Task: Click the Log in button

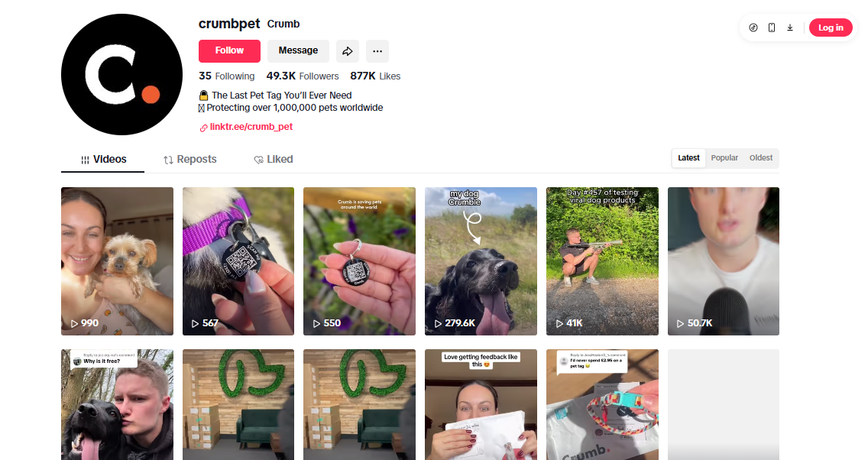Action: click(x=831, y=28)
